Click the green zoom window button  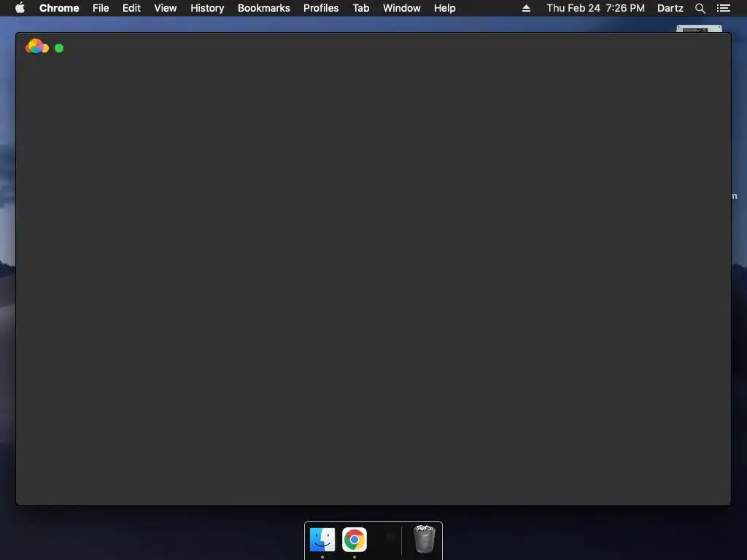(x=59, y=48)
